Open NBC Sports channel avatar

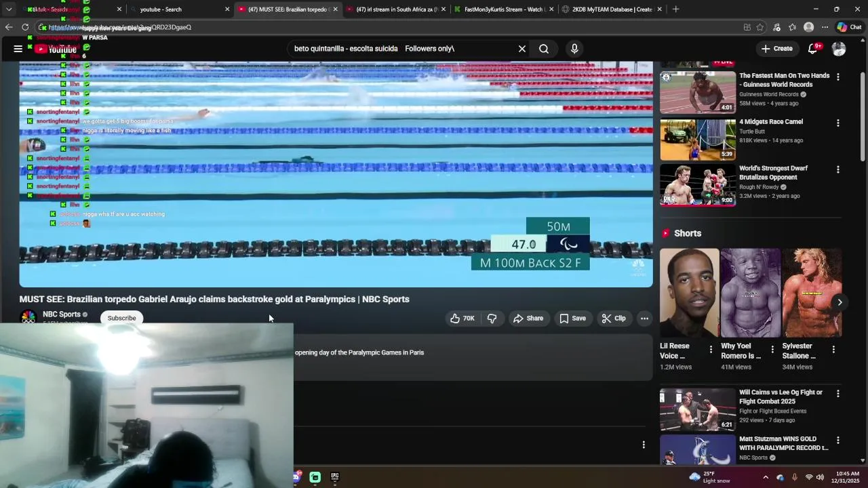pyautogui.click(x=28, y=317)
